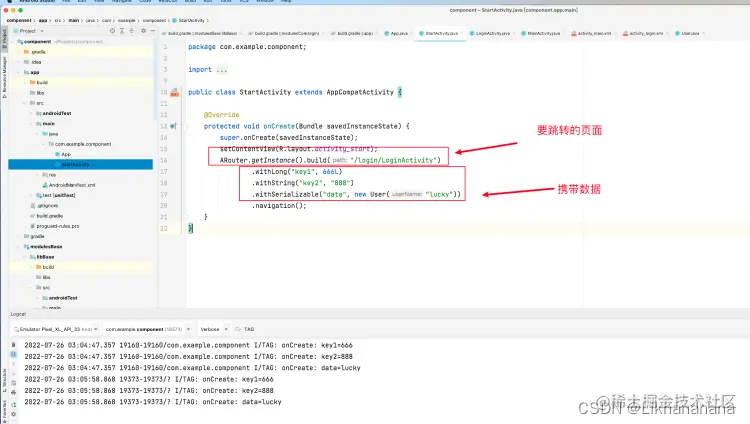Click the override gutter icon on line 13
Viewport: 750px width, 424px height.
coord(173,126)
